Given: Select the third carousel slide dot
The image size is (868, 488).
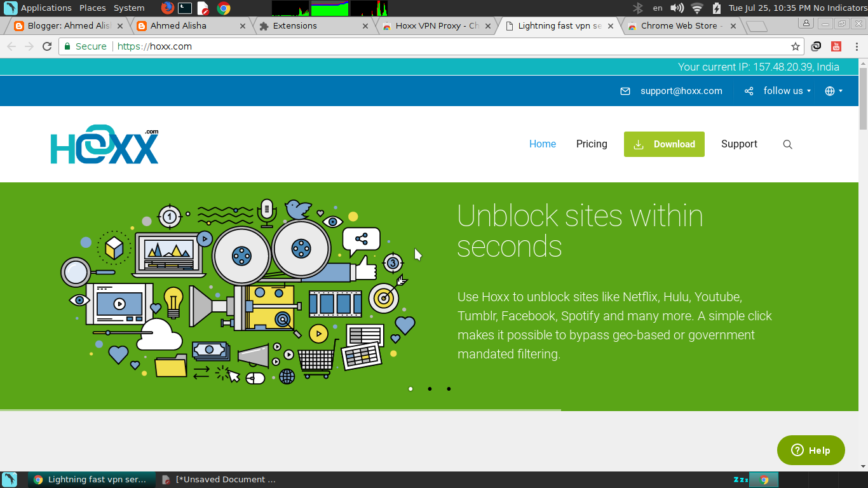Looking at the screenshot, I should click(x=449, y=389).
